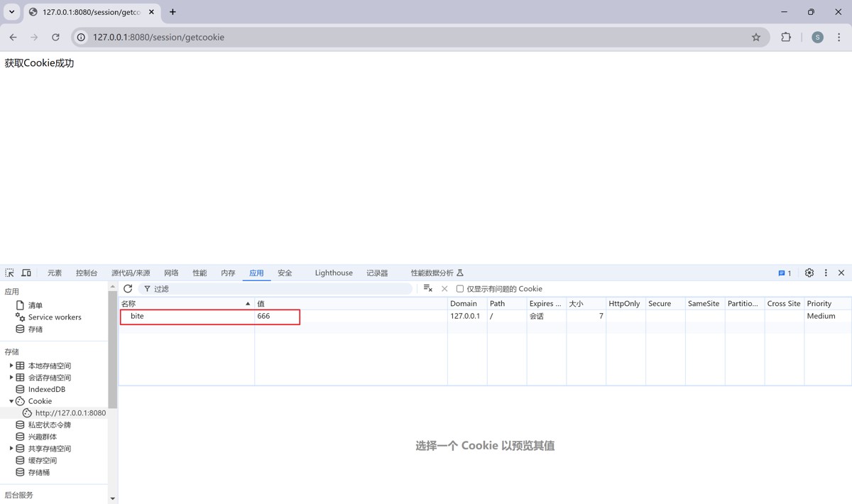Toggle device toolbar emulation icon
The image size is (852, 504).
click(x=26, y=273)
